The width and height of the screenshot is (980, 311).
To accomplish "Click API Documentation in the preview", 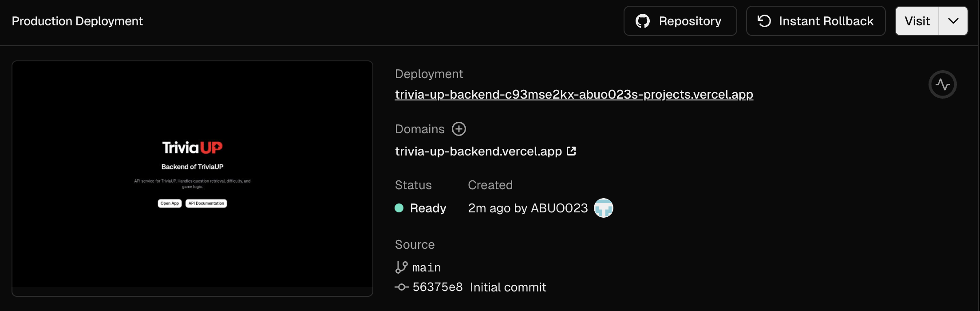I will click(x=206, y=203).
